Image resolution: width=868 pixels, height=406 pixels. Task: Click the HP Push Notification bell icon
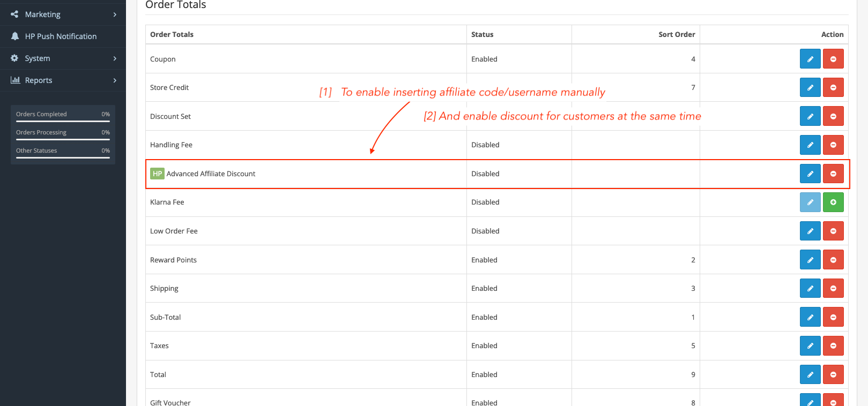click(x=15, y=36)
